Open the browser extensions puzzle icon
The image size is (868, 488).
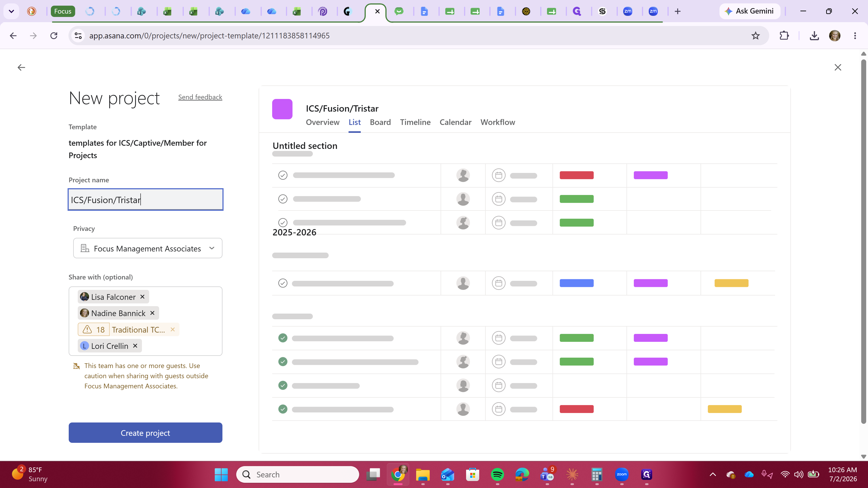[x=784, y=36]
